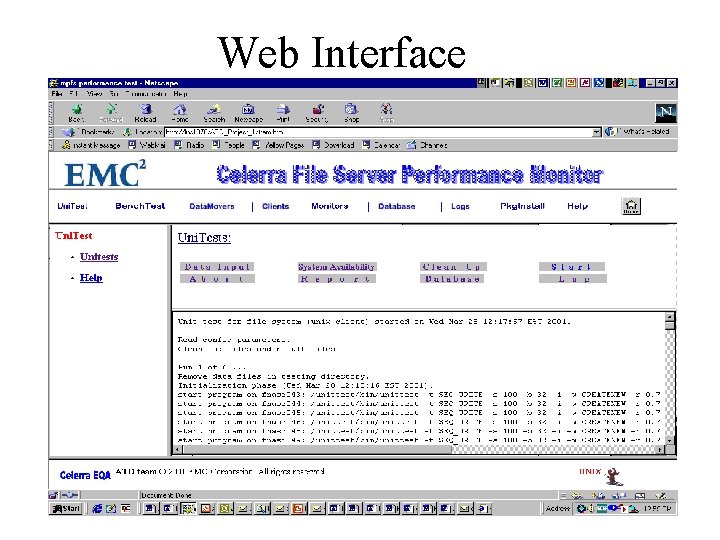
Task: Click horizontal scrollbar left arrow
Action: click(178, 450)
